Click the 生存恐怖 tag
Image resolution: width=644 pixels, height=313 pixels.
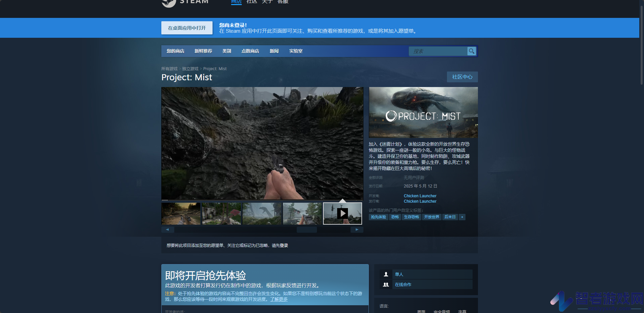coord(412,217)
